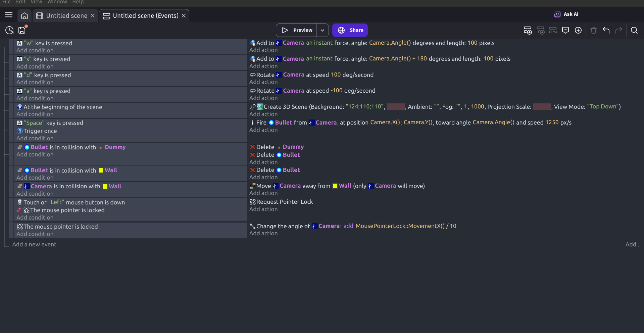The height and width of the screenshot is (333, 644).
Task: Open the events search magnifier
Action: tap(634, 30)
